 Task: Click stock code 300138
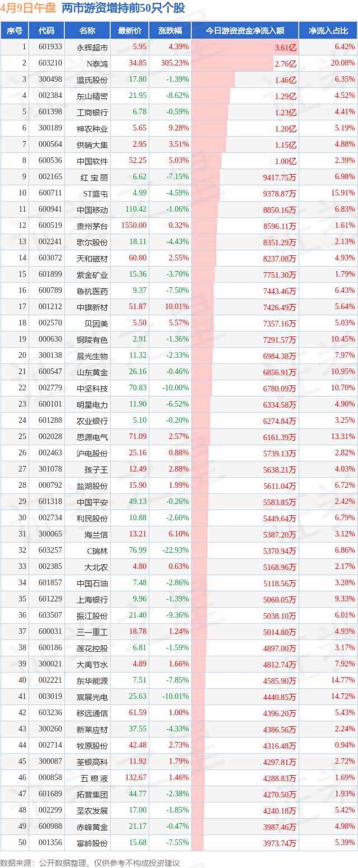tap(50, 356)
